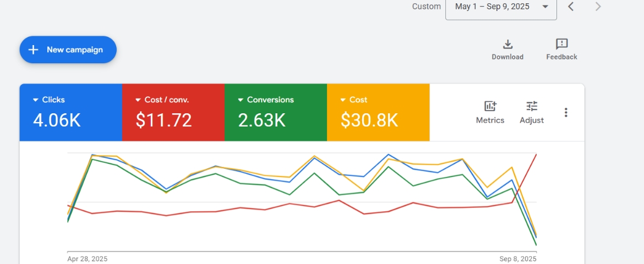Expand the orange Cost metric dropdown
Image resolution: width=644 pixels, height=264 pixels.
pos(343,100)
